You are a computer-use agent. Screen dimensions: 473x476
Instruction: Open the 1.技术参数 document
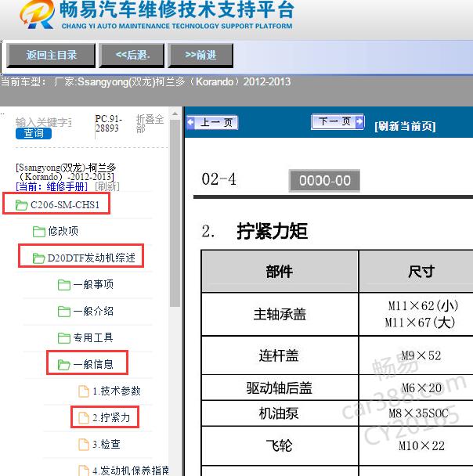(117, 391)
